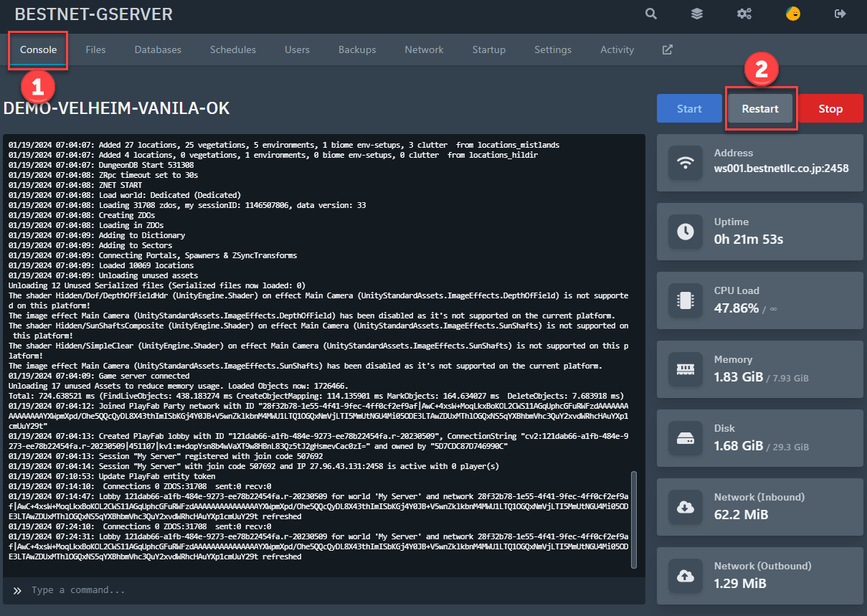The image size is (867, 616).
Task: Click the console output scrollbar
Action: tap(633, 520)
